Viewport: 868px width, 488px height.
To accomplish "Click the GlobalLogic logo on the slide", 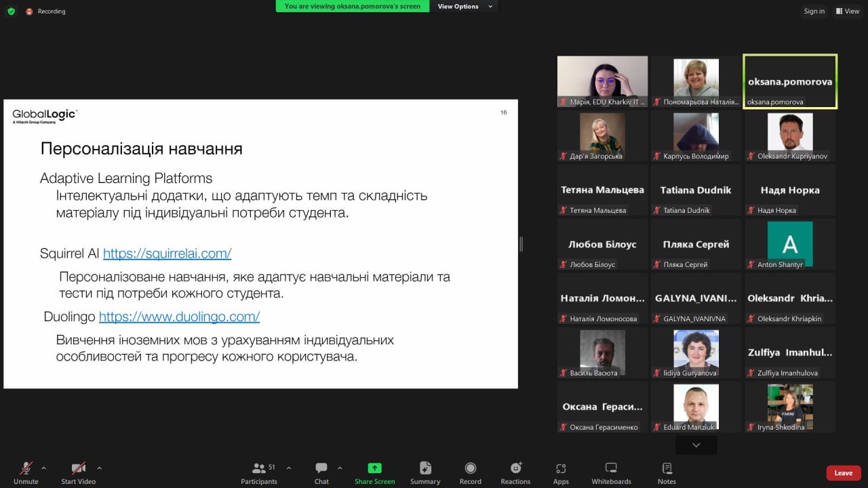I will [x=45, y=117].
